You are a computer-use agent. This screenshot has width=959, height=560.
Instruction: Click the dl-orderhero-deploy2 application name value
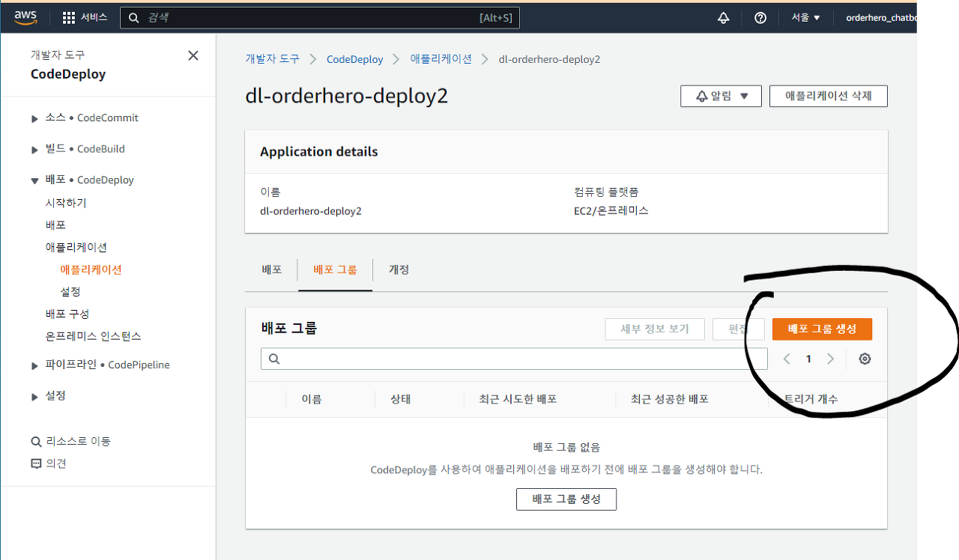click(311, 211)
